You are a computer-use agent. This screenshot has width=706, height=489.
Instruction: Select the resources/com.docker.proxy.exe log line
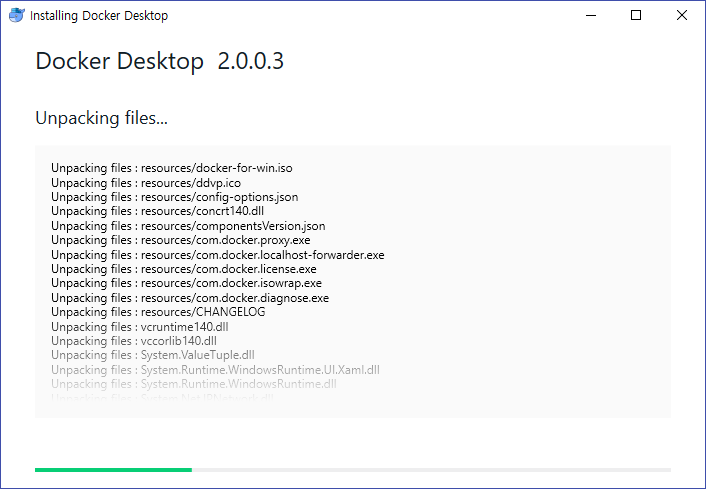tap(181, 240)
